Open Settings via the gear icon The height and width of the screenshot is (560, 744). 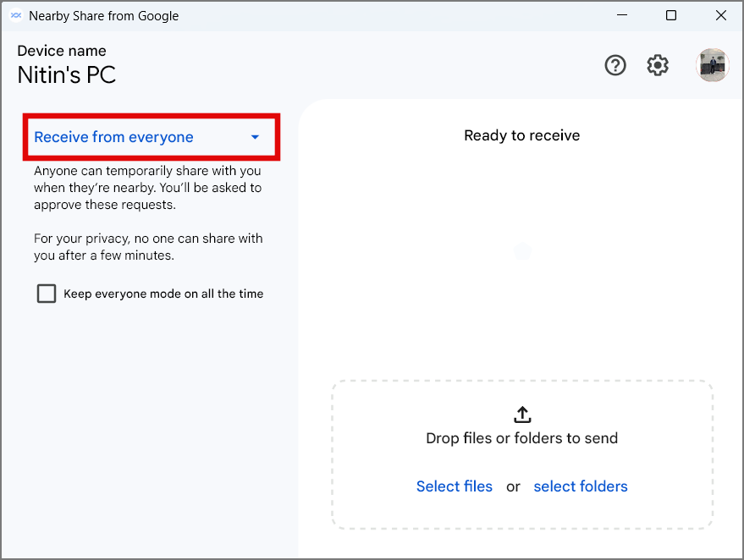coord(658,65)
